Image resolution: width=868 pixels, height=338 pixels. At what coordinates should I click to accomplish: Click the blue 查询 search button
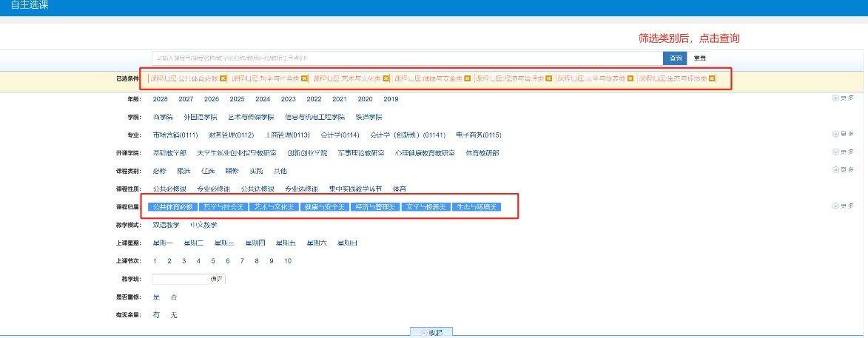coord(675,58)
